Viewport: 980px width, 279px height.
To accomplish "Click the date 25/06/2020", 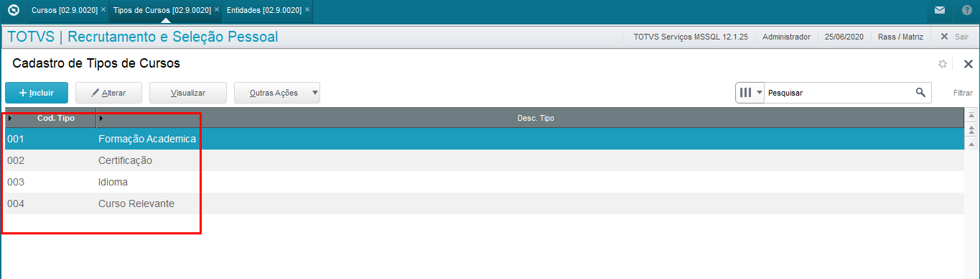I will [x=844, y=37].
